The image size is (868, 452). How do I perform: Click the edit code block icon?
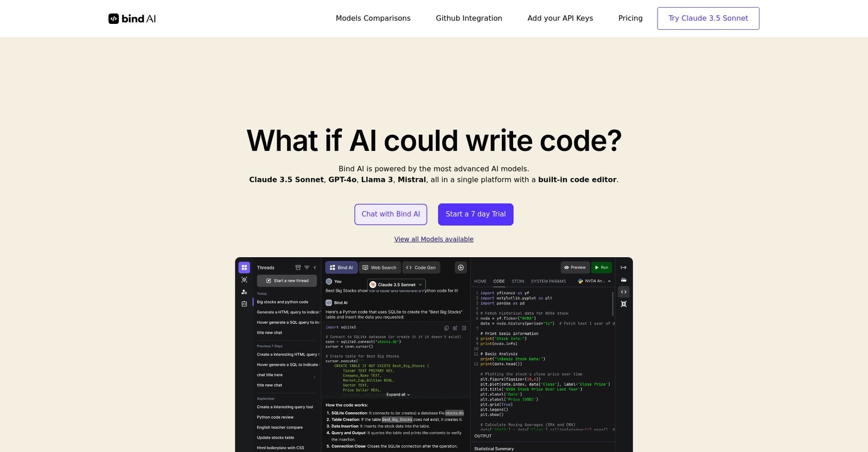[x=455, y=328]
